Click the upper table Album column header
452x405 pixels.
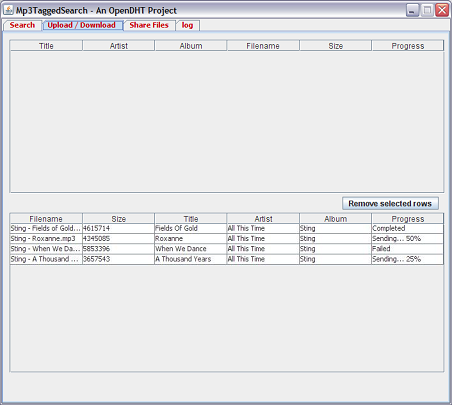click(191, 46)
